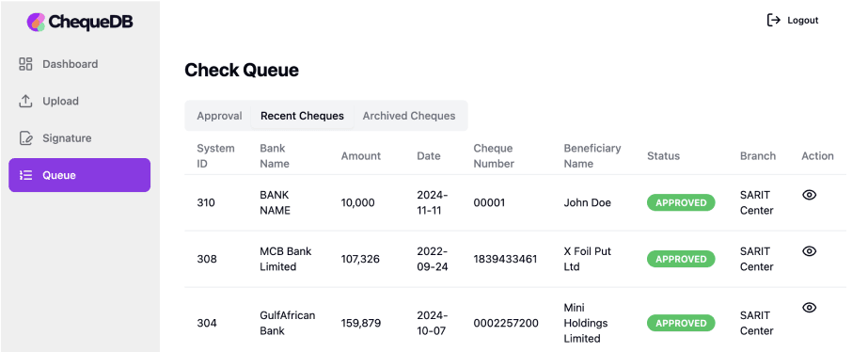
Task: Click the Queue list icon
Action: (x=25, y=175)
